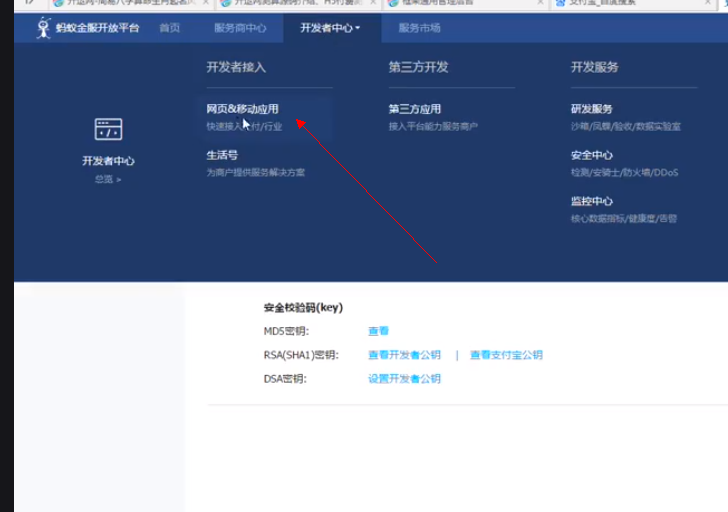Close the first browser tab
The image size is (728, 512).
(x=206, y=3)
